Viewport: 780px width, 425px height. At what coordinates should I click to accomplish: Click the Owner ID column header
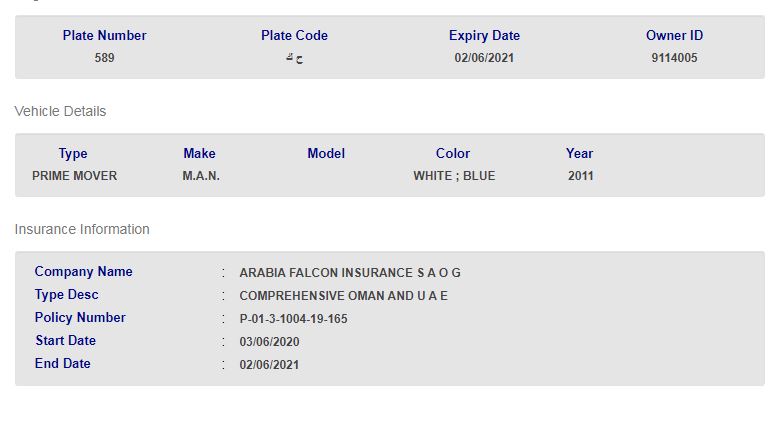pyautogui.click(x=674, y=36)
